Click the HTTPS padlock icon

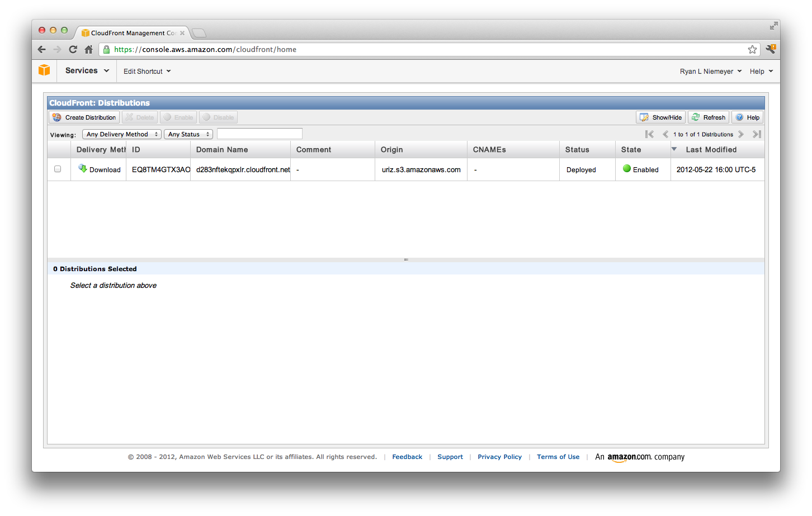(106, 49)
